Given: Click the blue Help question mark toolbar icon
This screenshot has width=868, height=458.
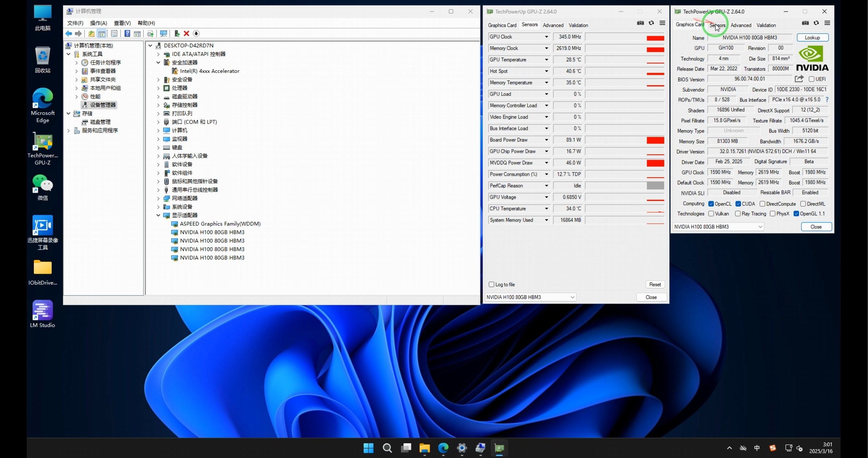Looking at the screenshot, I should tap(127, 34).
